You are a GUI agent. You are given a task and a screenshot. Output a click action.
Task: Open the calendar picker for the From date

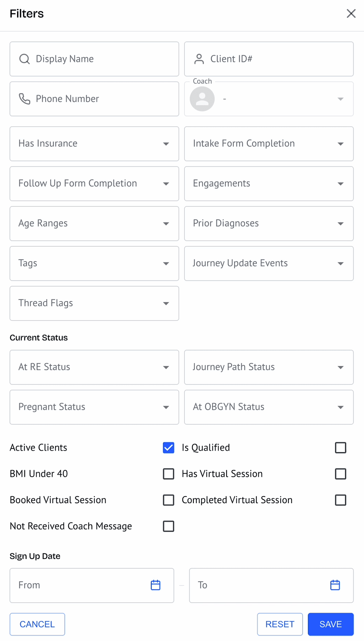point(156,585)
